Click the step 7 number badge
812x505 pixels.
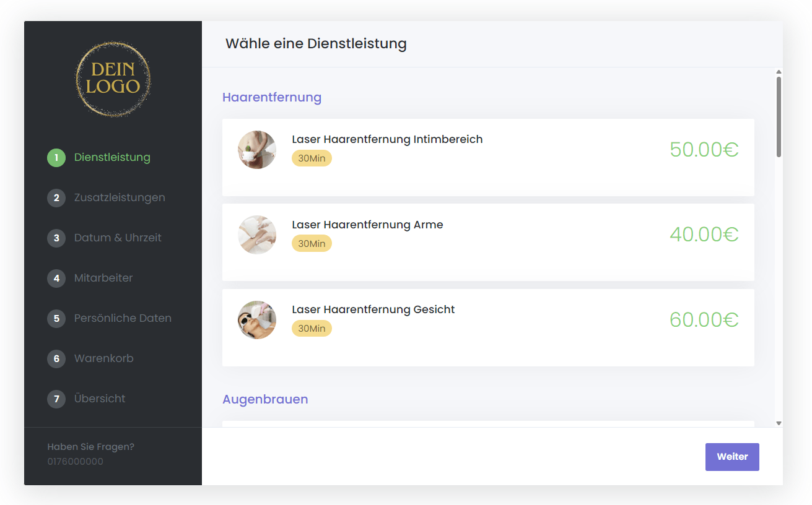pyautogui.click(x=56, y=399)
